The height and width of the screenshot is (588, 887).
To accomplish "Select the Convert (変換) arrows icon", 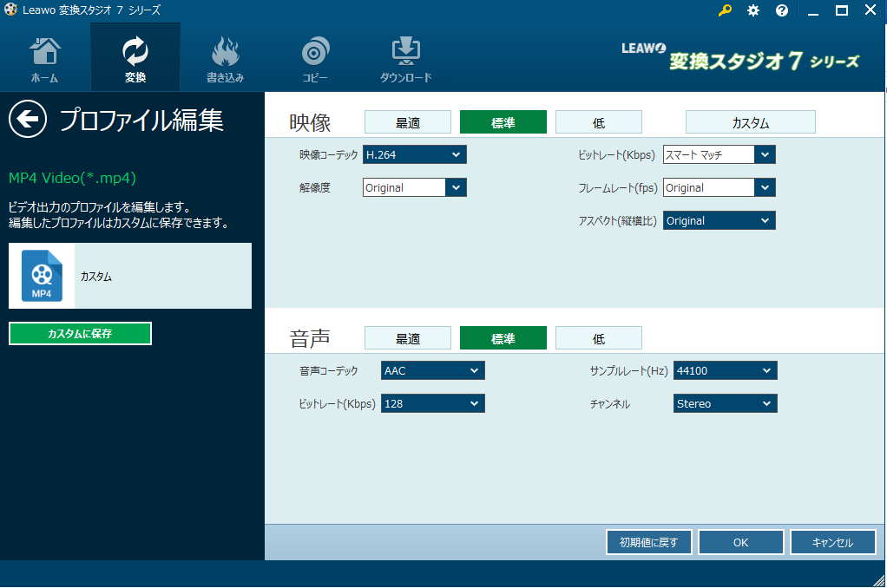I will click(x=135, y=52).
